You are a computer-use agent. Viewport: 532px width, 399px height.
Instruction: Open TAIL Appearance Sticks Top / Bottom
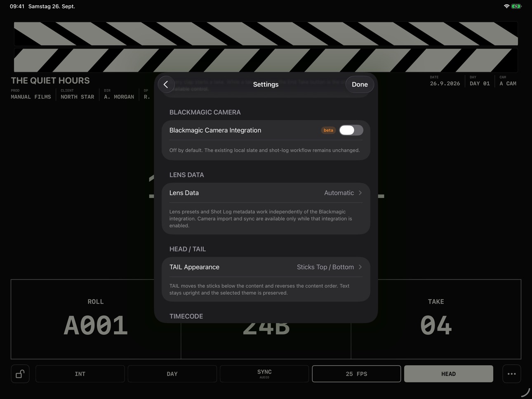pyautogui.click(x=266, y=267)
